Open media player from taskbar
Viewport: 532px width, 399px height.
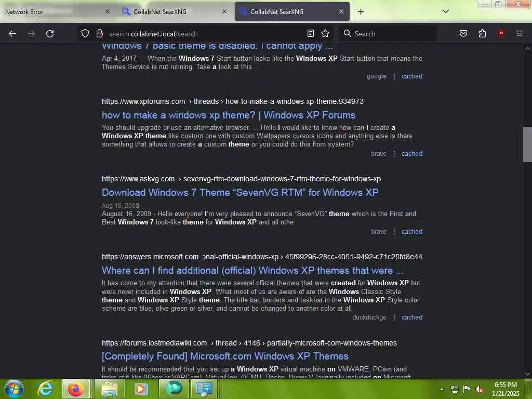(x=140, y=389)
